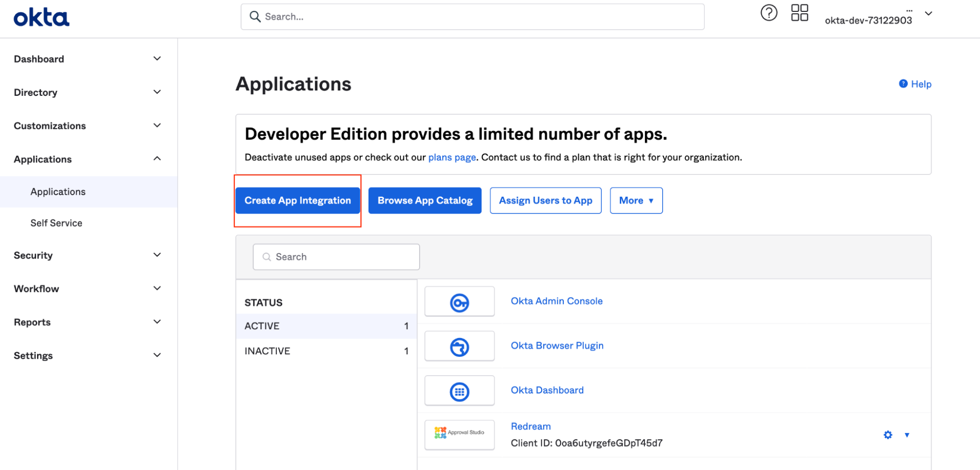Viewport: 980px width, 470px height.
Task: Click Browse App Catalog button
Action: (425, 201)
